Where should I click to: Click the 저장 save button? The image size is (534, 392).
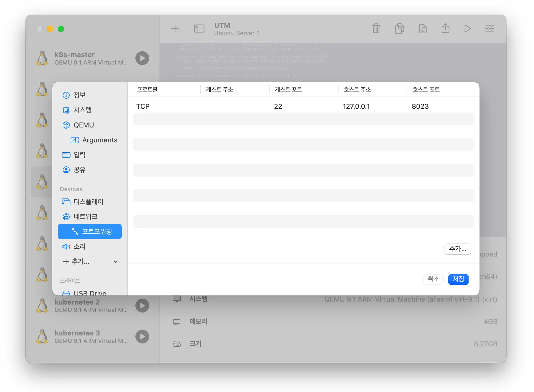458,279
